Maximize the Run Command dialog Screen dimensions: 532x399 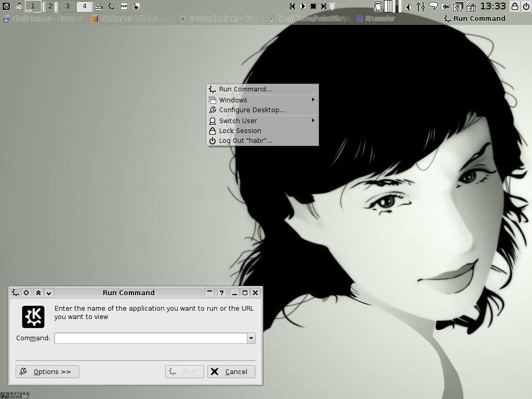245,292
